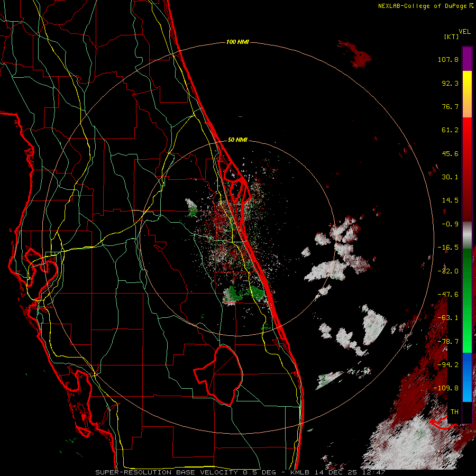Screen dimensions: 476x476
Task: Click the VEL legend title
Action: pos(464,32)
